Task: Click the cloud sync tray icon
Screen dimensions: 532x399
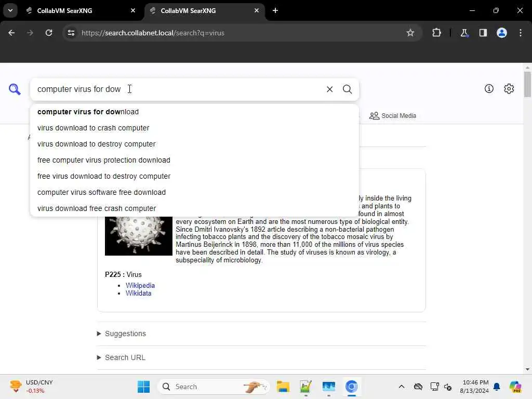Action: tap(418, 387)
